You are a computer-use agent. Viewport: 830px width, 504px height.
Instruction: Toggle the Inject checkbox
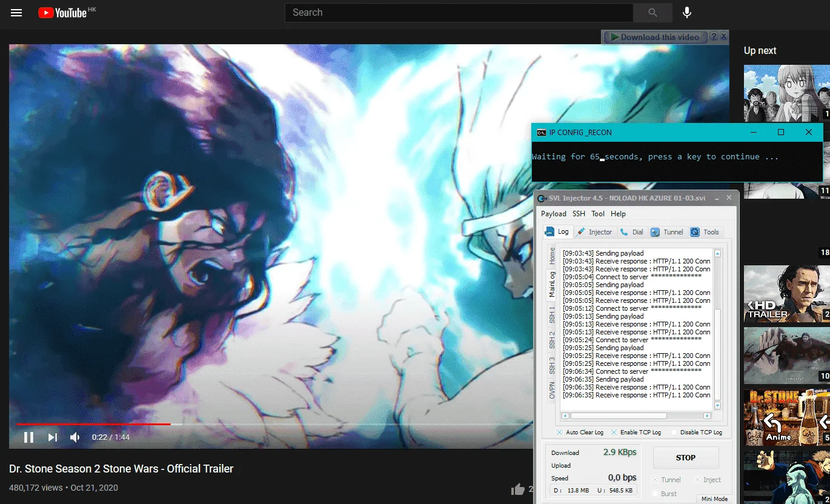tap(697, 480)
